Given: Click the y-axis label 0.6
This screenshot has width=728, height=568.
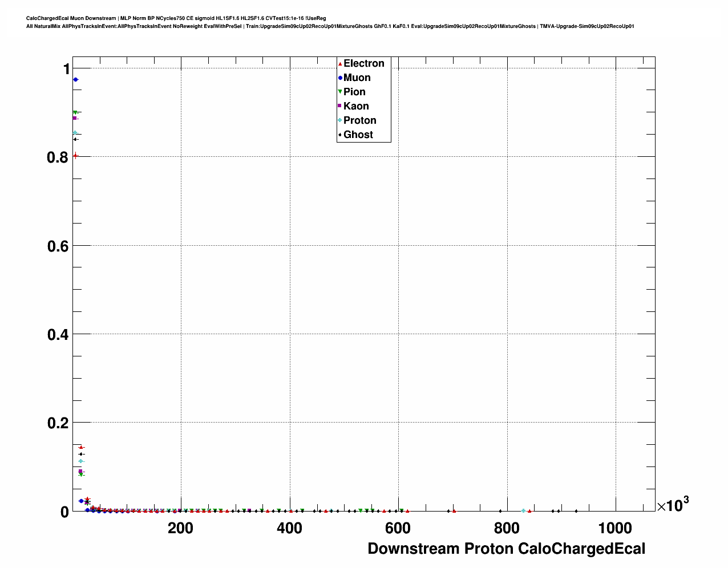Looking at the screenshot, I should click(x=58, y=246).
